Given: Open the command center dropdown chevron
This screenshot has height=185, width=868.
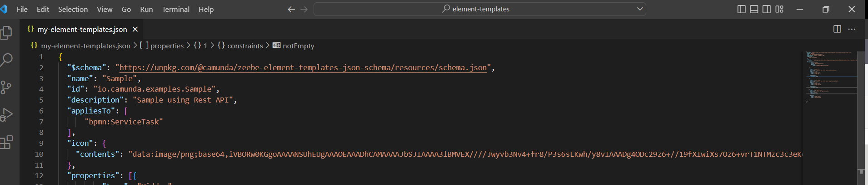Looking at the screenshot, I should 640,9.
